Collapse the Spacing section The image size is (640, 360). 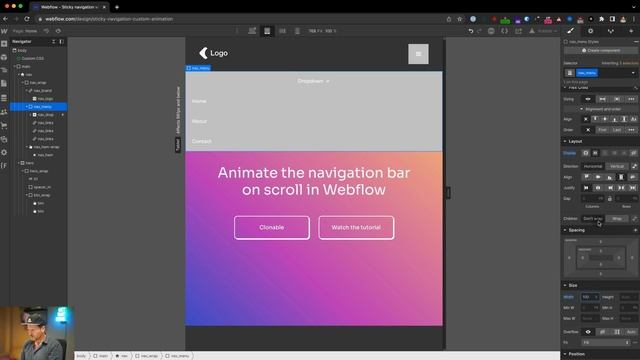point(576,230)
